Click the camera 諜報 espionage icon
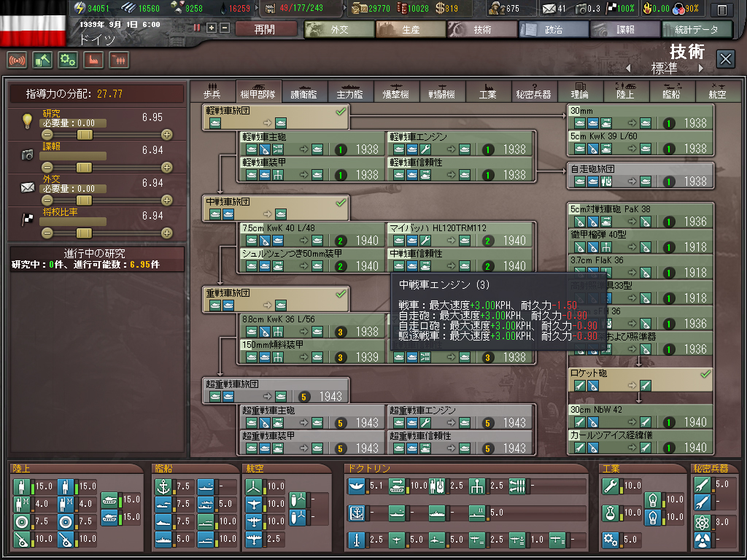Image resolution: width=747 pixels, height=560 pixels. coord(28,154)
